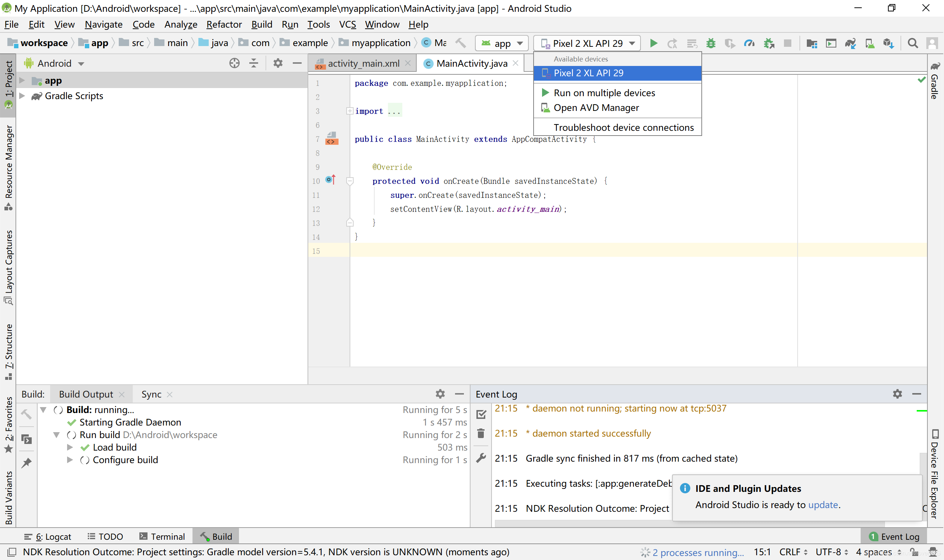Collapse the Run build node
Screen dimensions: 944x560
[57, 435]
